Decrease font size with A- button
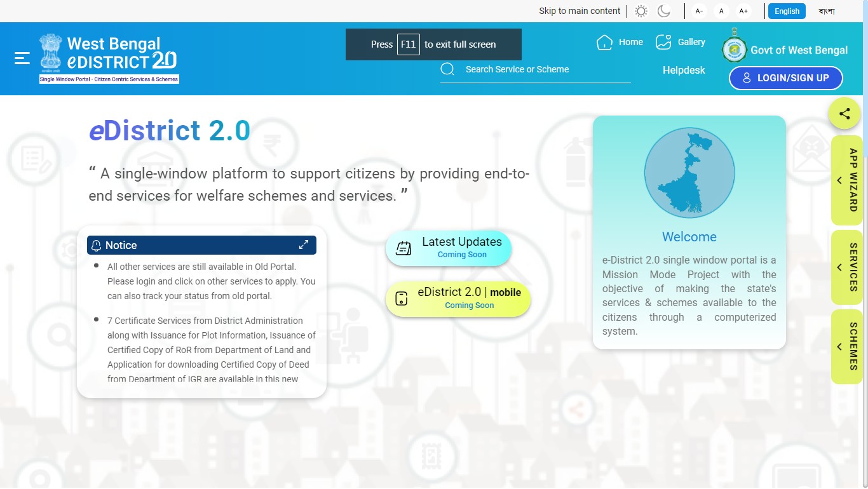 pyautogui.click(x=699, y=11)
